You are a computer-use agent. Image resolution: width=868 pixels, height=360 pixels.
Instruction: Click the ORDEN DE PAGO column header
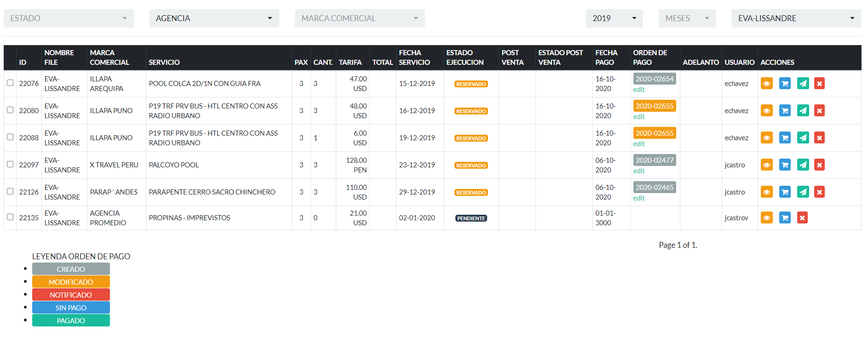click(650, 57)
